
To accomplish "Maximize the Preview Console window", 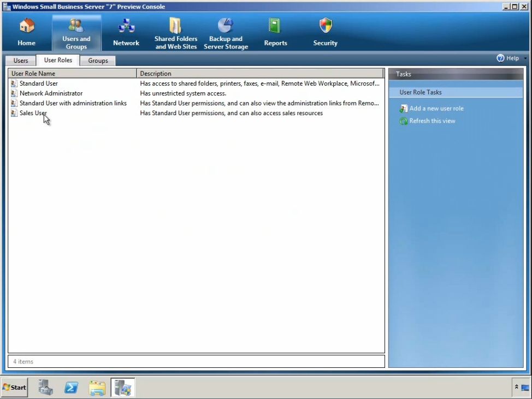I will [515, 7].
